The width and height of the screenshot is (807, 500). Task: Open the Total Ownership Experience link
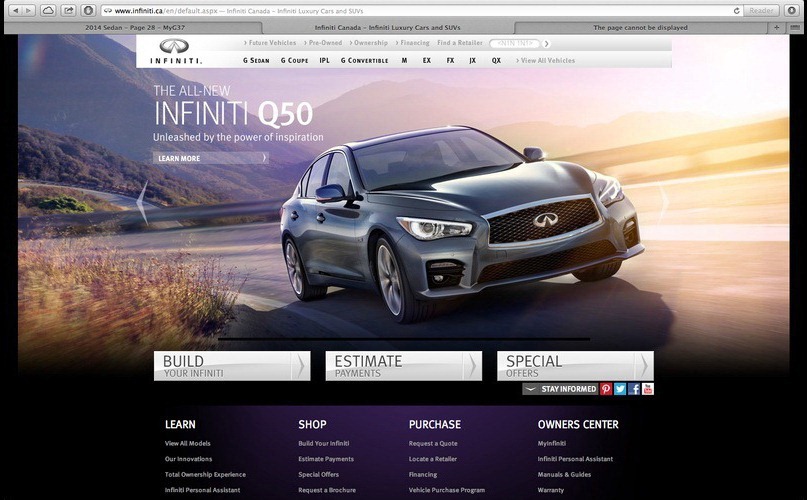(205, 474)
